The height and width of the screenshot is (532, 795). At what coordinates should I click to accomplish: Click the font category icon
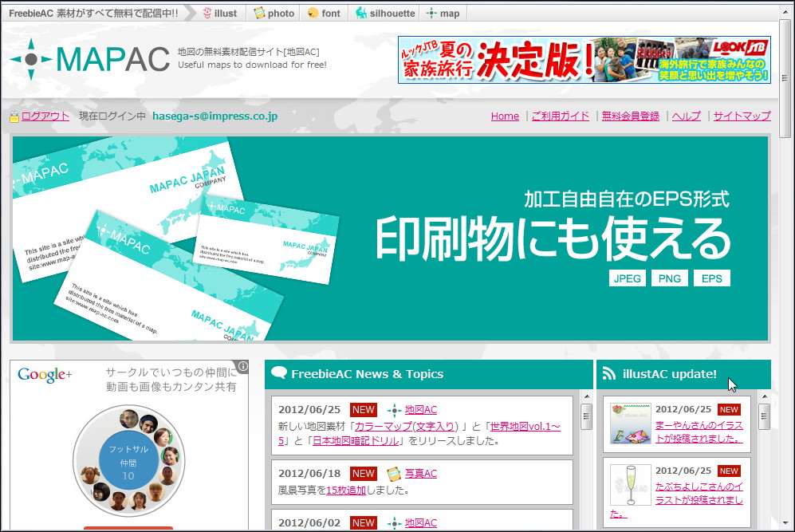(311, 12)
